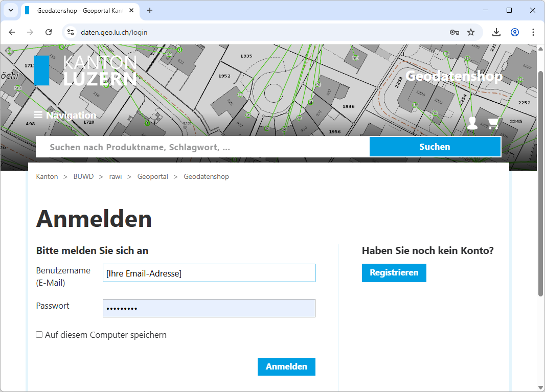The height and width of the screenshot is (392, 545).
Task: Enable 'Auf diesem Computer speichern' checkbox
Action: (39, 335)
